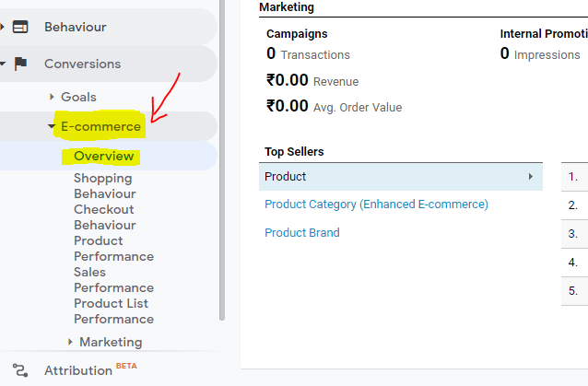The height and width of the screenshot is (386, 588).
Task: Expand the Behaviour section arrow
Action: point(3,27)
